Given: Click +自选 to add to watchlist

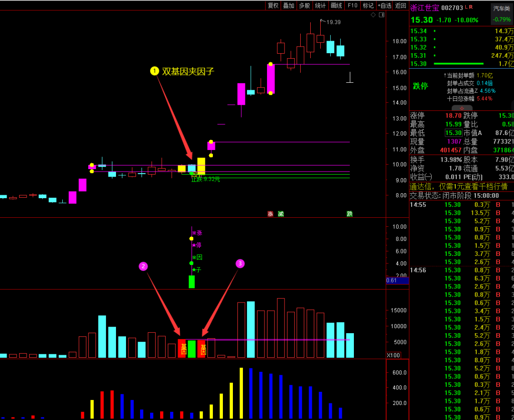Looking at the screenshot, I should (x=384, y=6).
